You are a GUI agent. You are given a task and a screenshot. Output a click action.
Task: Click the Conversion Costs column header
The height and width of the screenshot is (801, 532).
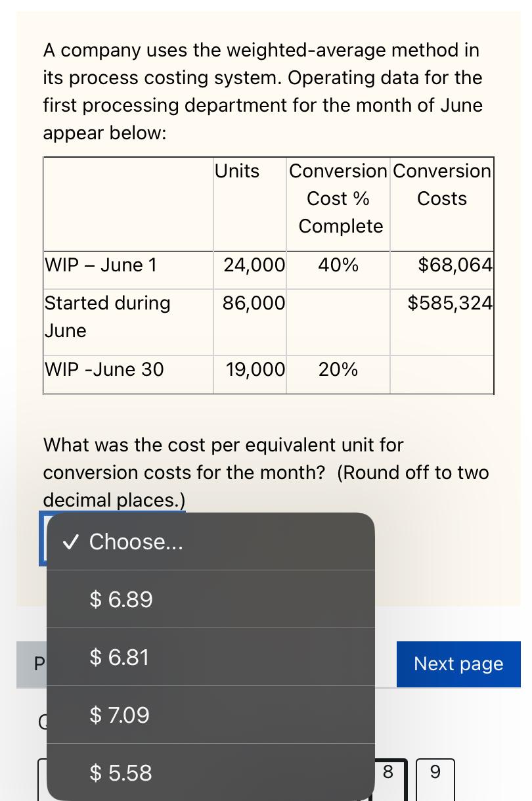[x=442, y=184]
